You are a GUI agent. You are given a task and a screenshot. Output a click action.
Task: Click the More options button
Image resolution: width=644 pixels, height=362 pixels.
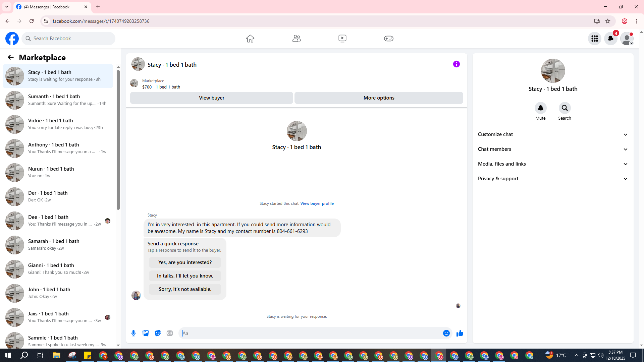coord(379,98)
